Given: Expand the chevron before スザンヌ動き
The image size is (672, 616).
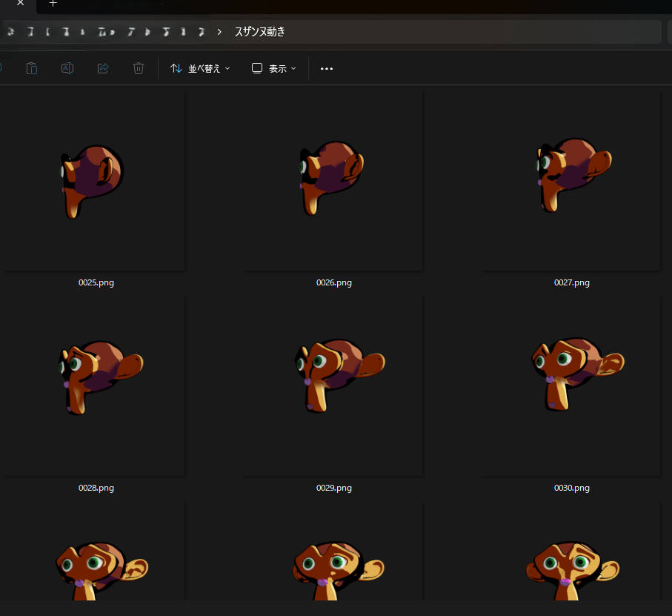Looking at the screenshot, I should click(219, 32).
